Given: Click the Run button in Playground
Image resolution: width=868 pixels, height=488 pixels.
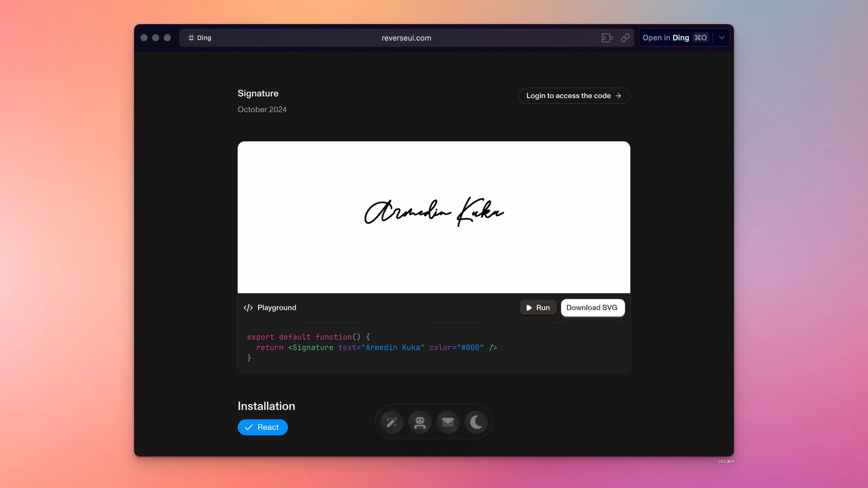Looking at the screenshot, I should (x=537, y=307).
